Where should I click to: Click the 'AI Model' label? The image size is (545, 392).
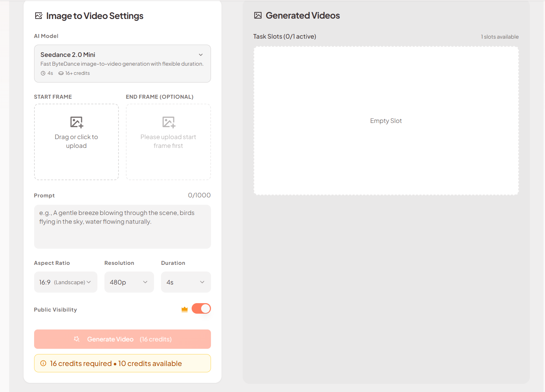coord(46,36)
